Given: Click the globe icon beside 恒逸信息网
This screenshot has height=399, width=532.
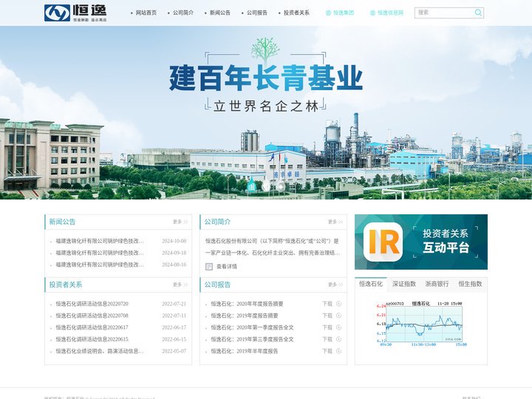Looking at the screenshot, I should (372, 13).
